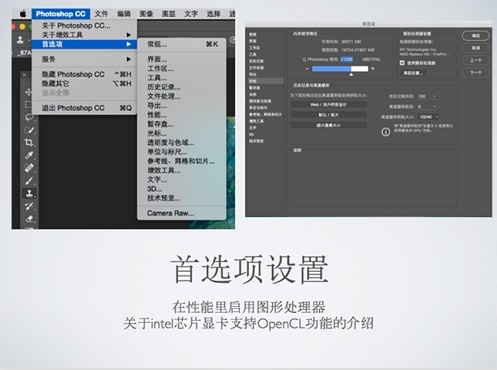
Task: Open the Photoshop CC menu
Action: click(x=61, y=14)
